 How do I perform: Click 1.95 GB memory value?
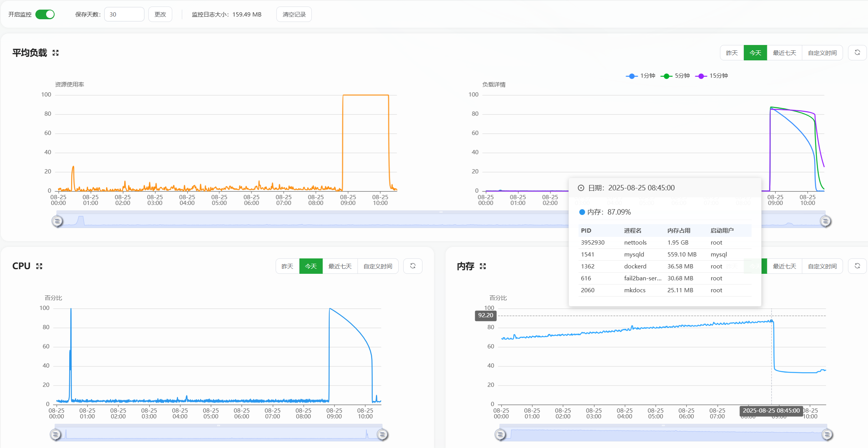[678, 243]
